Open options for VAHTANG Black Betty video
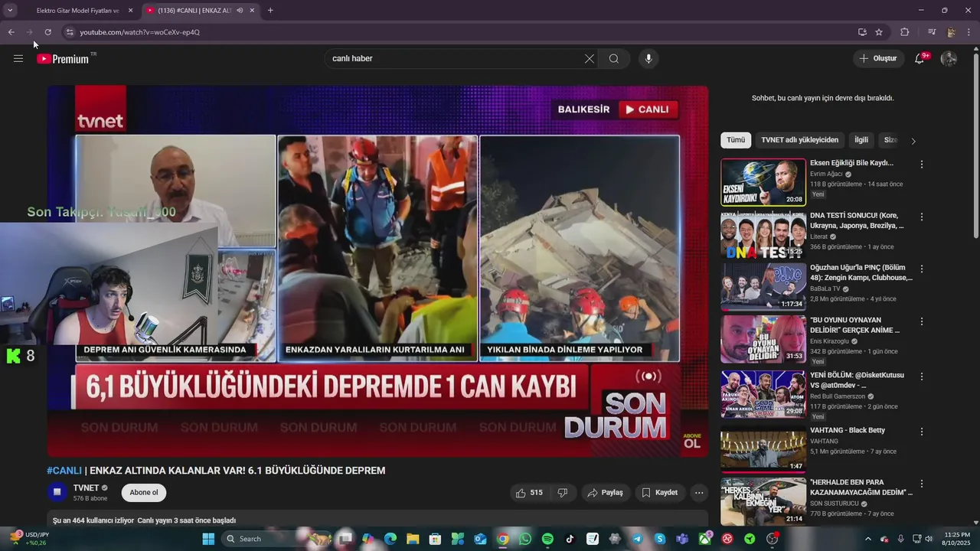Screen dimensions: 980x551 (x=922, y=432)
